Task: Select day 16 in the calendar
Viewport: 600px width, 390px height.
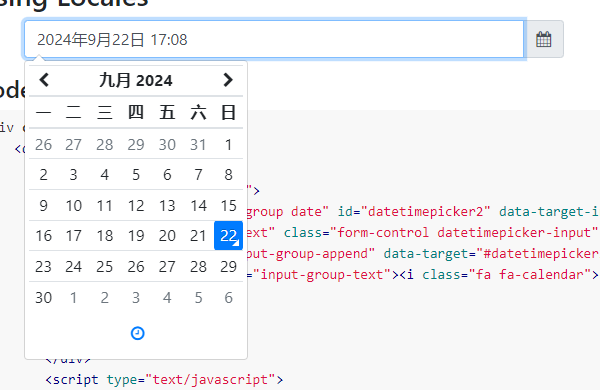Action: 44,236
